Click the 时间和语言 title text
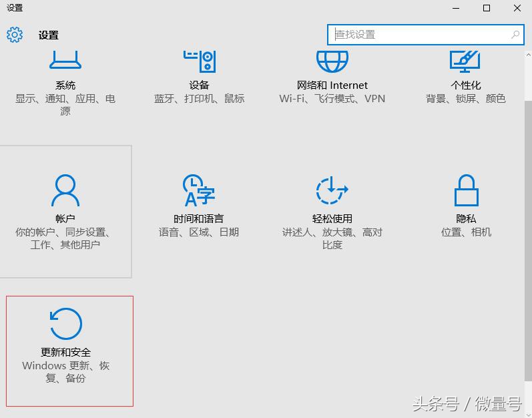532x418 pixels. point(199,219)
